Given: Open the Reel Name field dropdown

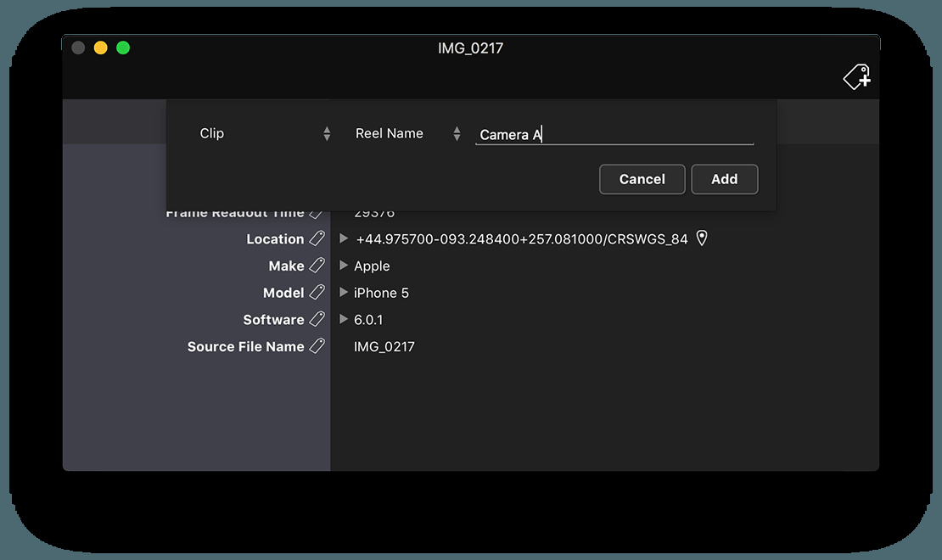Looking at the screenshot, I should 407,133.
